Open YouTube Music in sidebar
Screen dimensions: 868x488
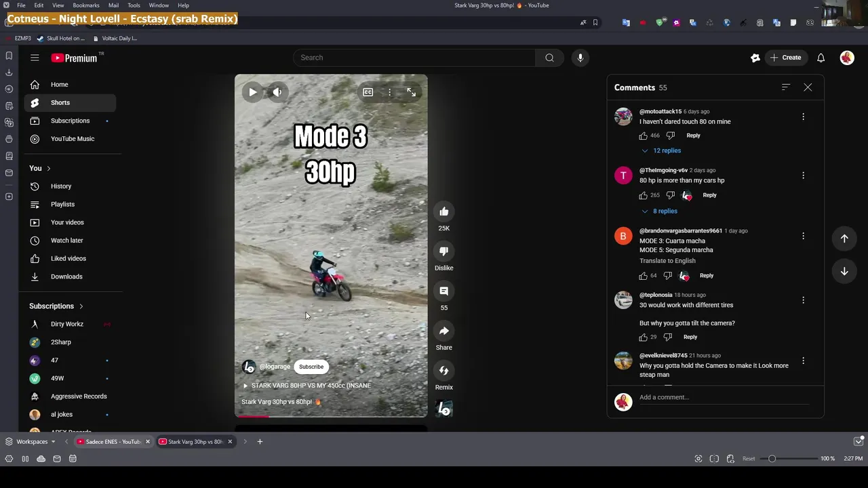pos(71,139)
